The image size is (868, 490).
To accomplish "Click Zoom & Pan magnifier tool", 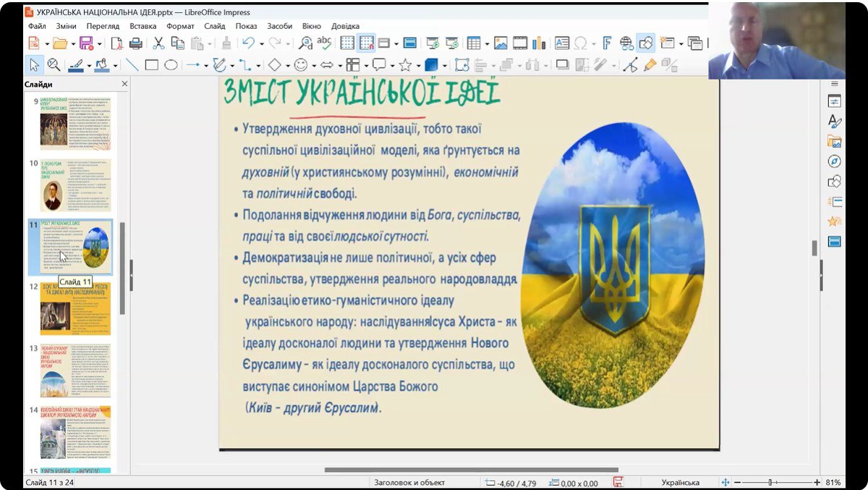I will pyautogui.click(x=54, y=64).
